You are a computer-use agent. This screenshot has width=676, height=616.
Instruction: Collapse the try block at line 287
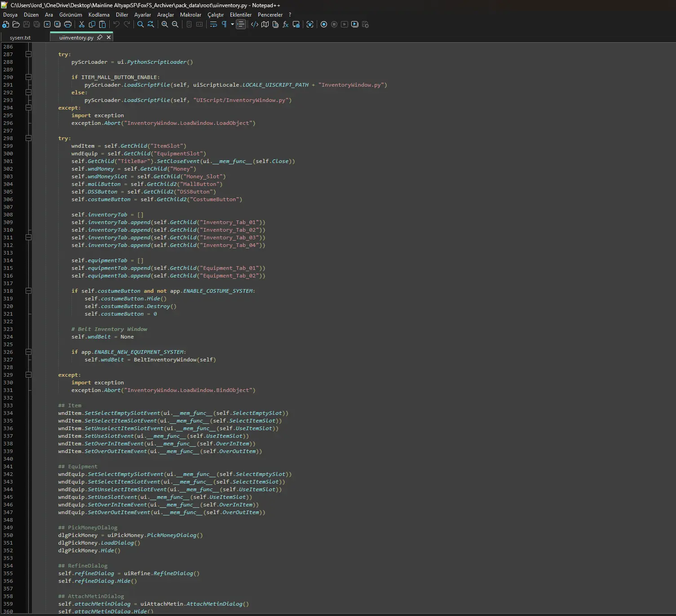tap(28, 54)
